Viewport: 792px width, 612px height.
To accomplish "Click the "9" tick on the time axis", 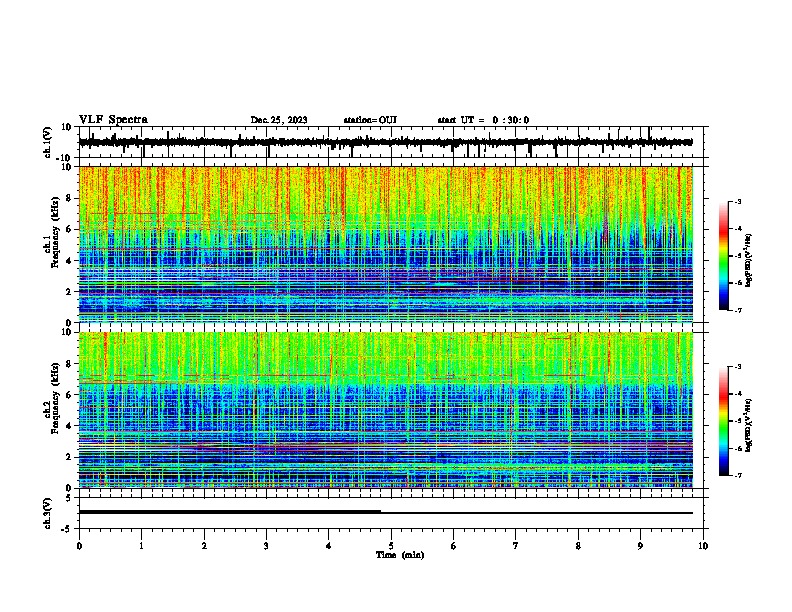I will coord(640,546).
